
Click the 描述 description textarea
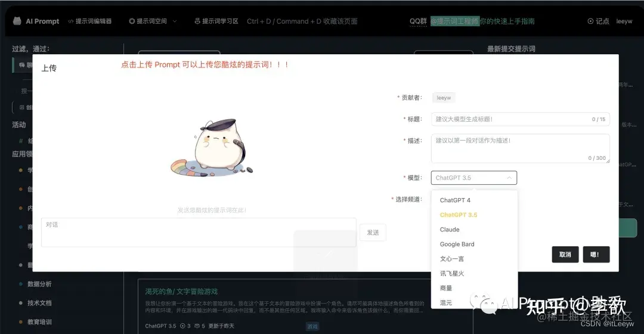click(521, 149)
